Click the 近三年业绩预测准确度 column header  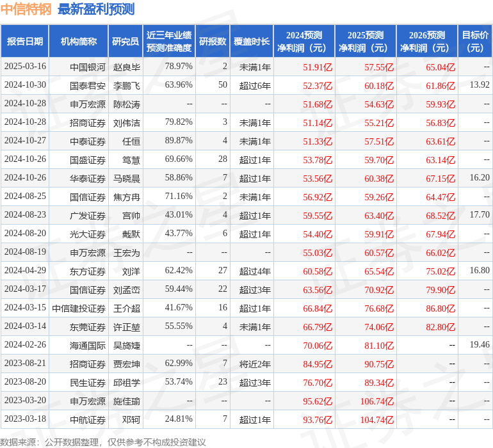tap(169, 42)
